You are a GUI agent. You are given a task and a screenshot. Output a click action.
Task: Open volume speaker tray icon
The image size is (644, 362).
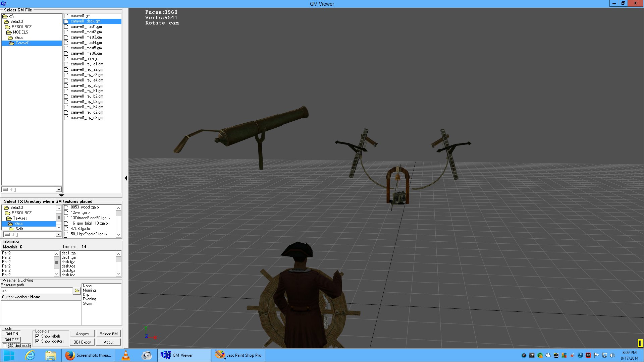pos(612,355)
